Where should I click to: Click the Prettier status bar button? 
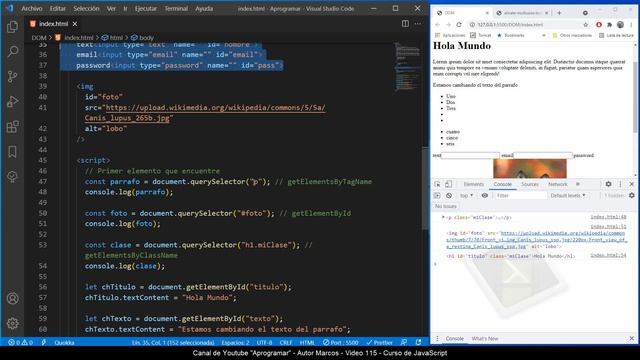(380, 342)
